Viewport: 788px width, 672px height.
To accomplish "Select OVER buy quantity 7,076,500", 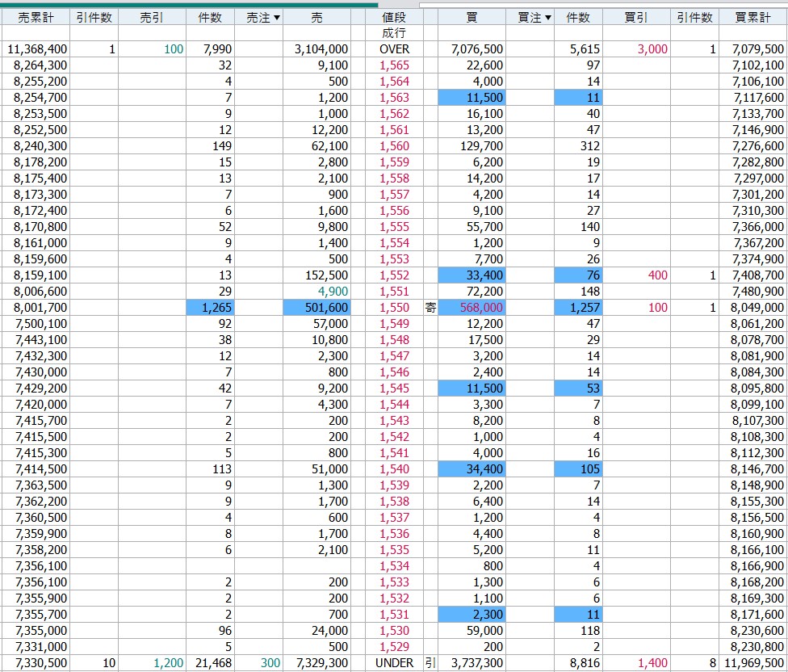I will point(477,49).
